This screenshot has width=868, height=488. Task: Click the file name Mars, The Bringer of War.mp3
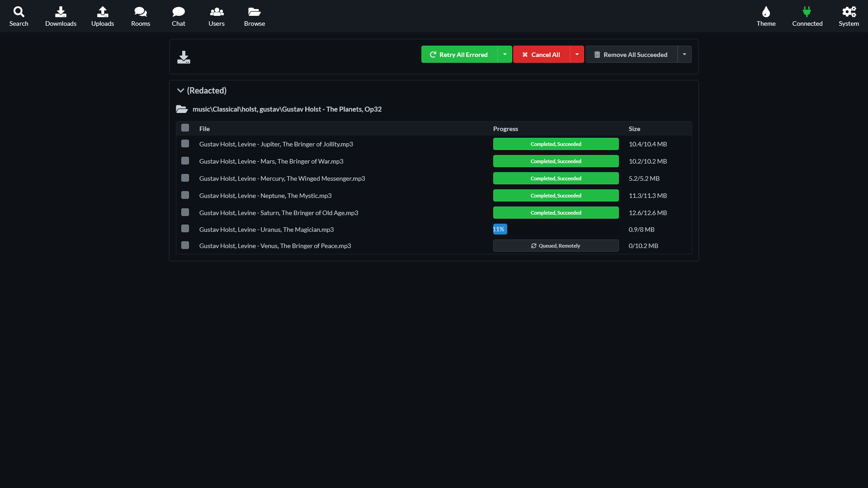(271, 161)
